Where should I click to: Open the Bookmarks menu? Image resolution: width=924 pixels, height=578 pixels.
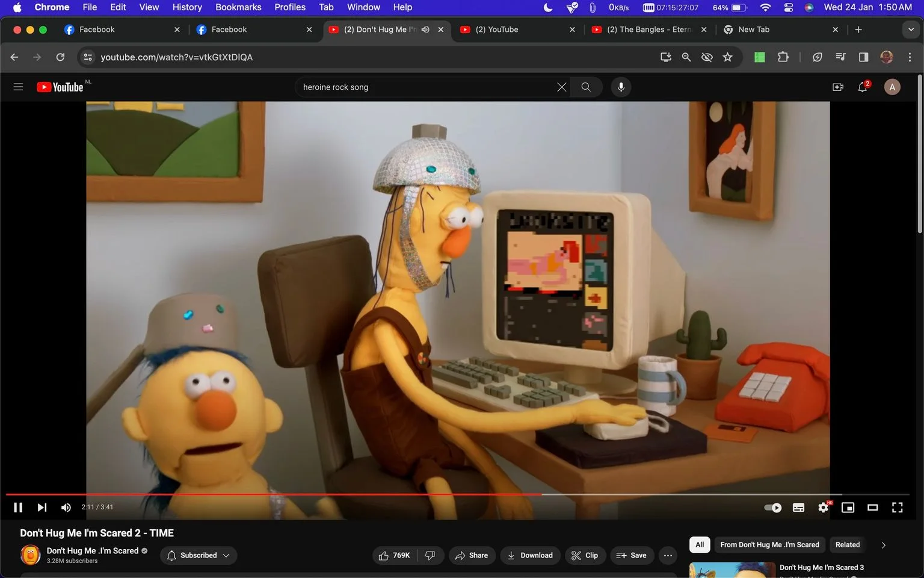point(238,7)
